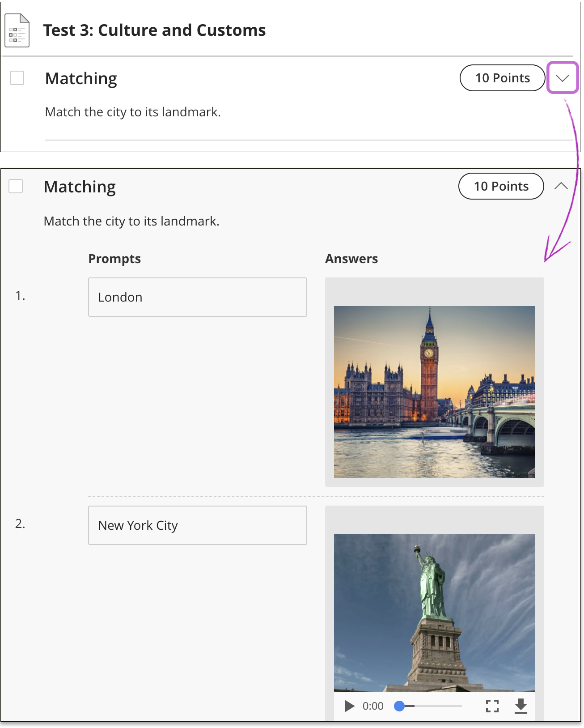Download the Statue of Liberty media file

point(521,706)
